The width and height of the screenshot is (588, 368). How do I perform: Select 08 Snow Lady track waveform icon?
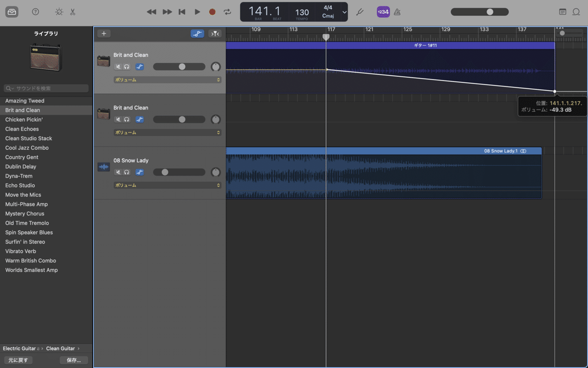tap(103, 167)
